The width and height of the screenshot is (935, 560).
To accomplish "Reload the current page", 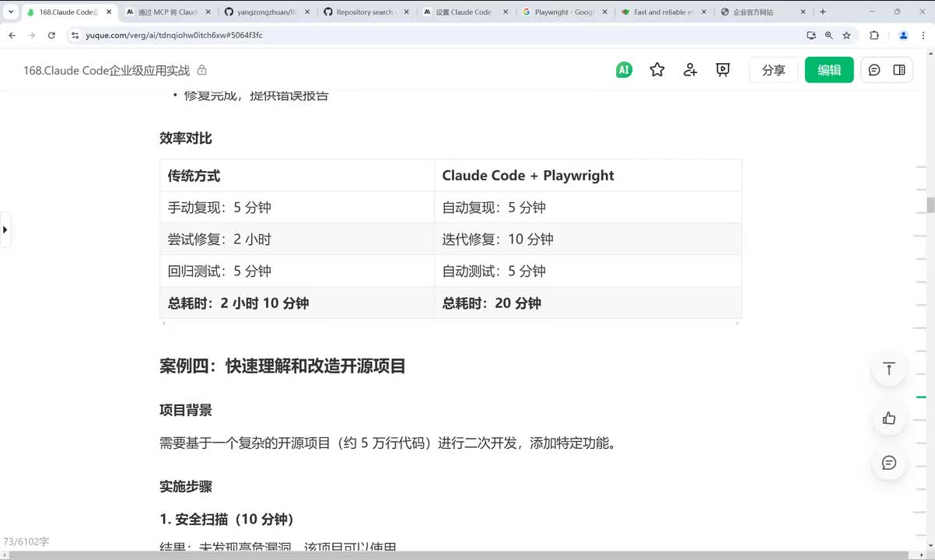I will [x=51, y=35].
